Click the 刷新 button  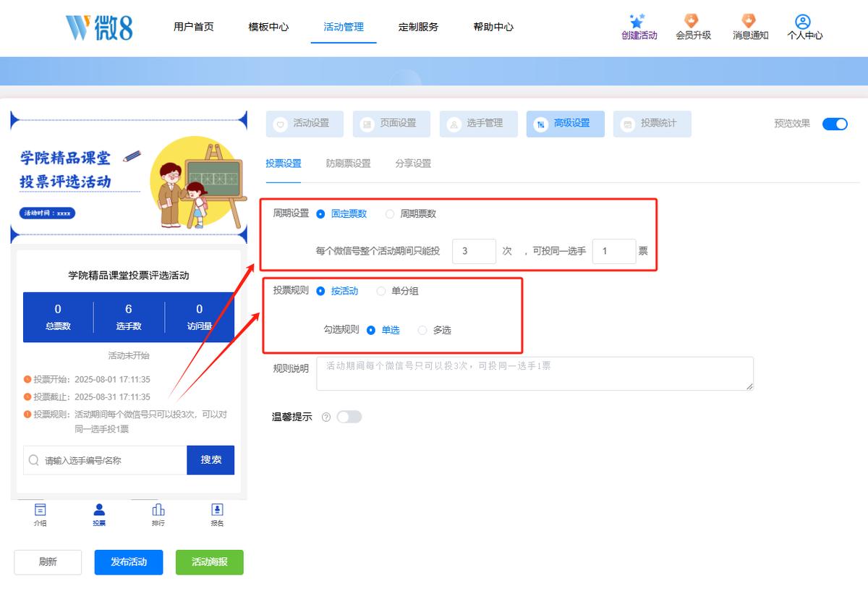point(48,562)
